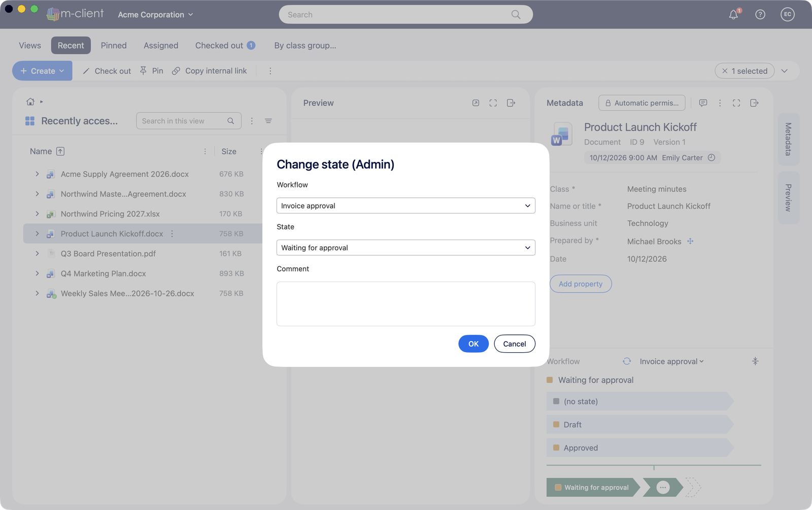Click the Waiting for approval state chip
This screenshot has height=510, width=812.
(x=592, y=487)
